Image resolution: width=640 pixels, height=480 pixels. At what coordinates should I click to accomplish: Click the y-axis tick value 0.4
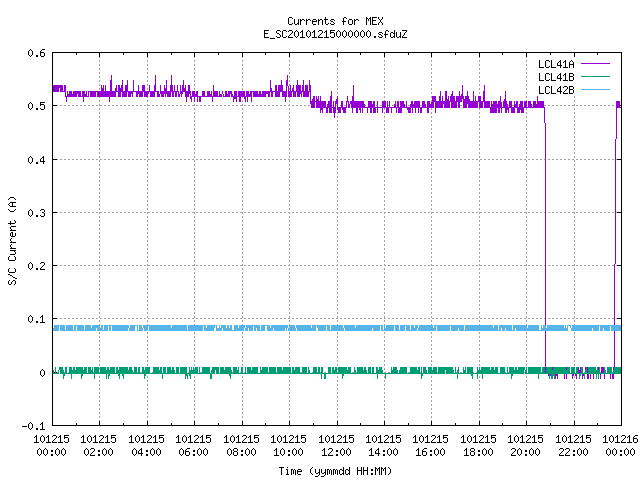pyautogui.click(x=36, y=160)
